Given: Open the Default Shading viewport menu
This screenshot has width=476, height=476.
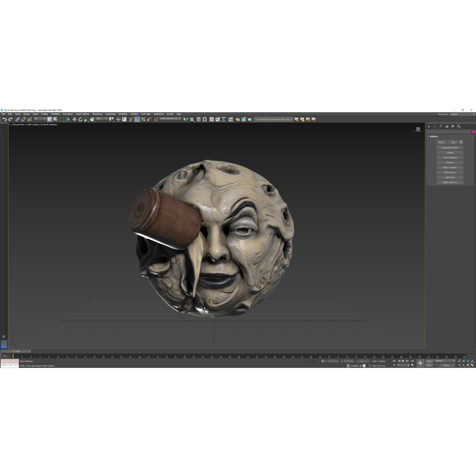Looking at the screenshot, I should (49, 125).
